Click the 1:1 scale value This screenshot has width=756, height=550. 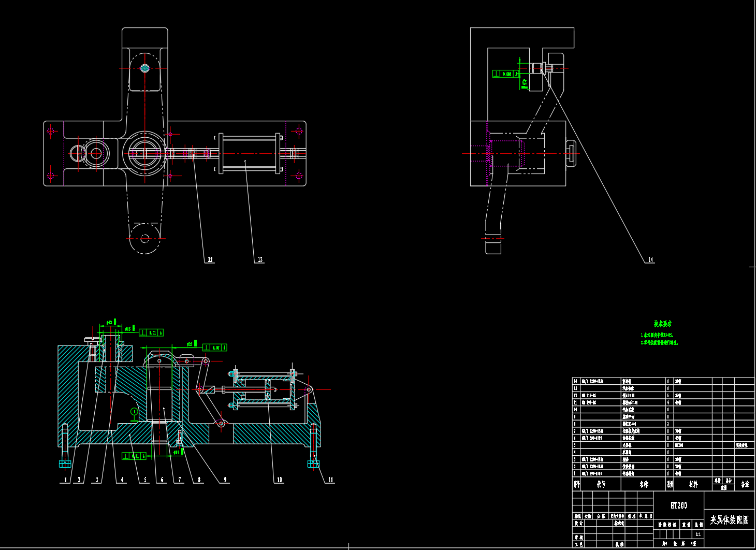coord(698,534)
